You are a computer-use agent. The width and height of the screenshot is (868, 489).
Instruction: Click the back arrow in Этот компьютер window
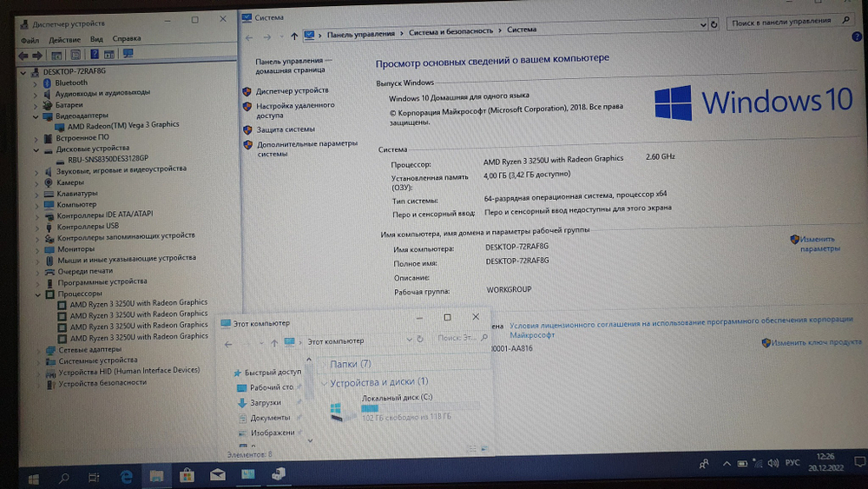(228, 345)
